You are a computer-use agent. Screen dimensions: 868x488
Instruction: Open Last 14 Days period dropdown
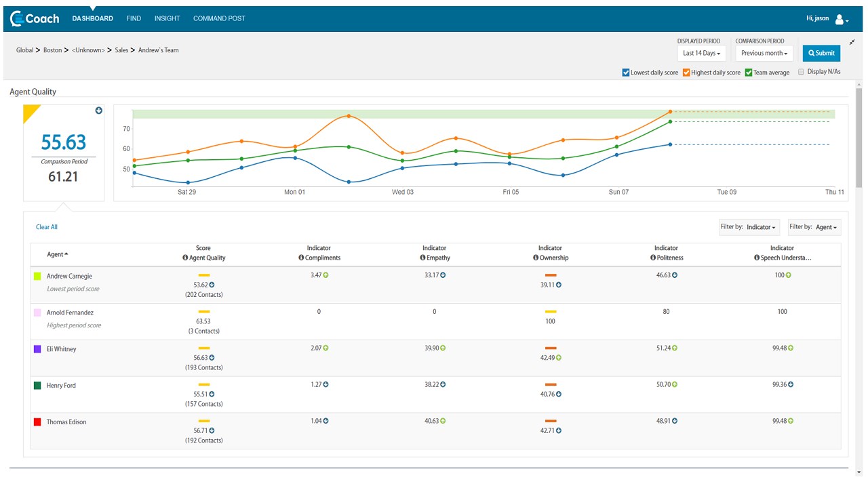(x=701, y=54)
